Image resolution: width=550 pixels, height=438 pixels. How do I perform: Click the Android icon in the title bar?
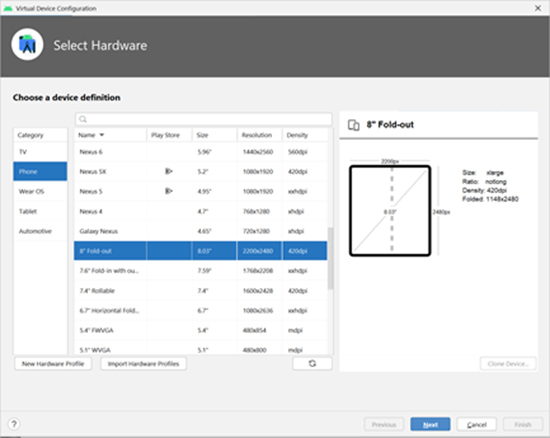coord(8,8)
